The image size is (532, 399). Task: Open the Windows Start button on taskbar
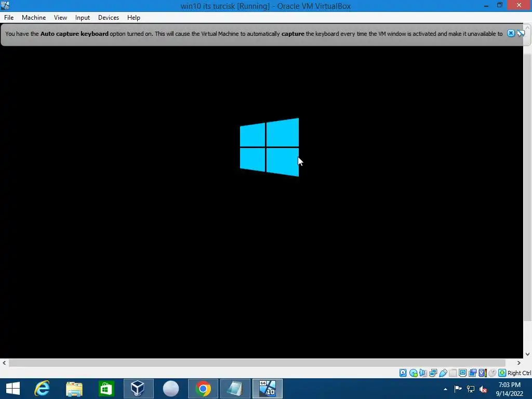click(13, 389)
